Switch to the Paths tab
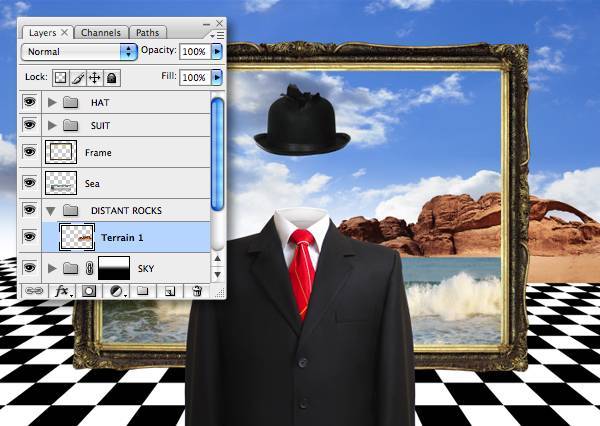 coord(148,33)
